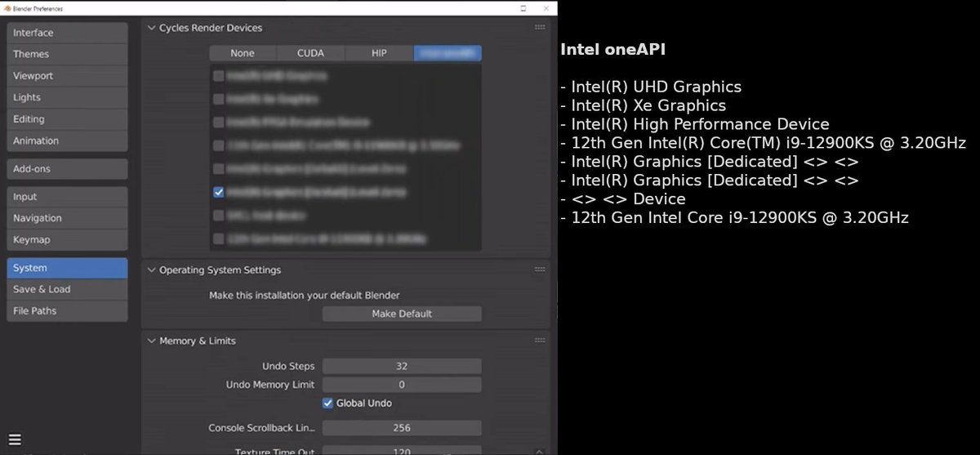Open the Themes preferences section
The height and width of the screenshot is (455, 980).
67,54
